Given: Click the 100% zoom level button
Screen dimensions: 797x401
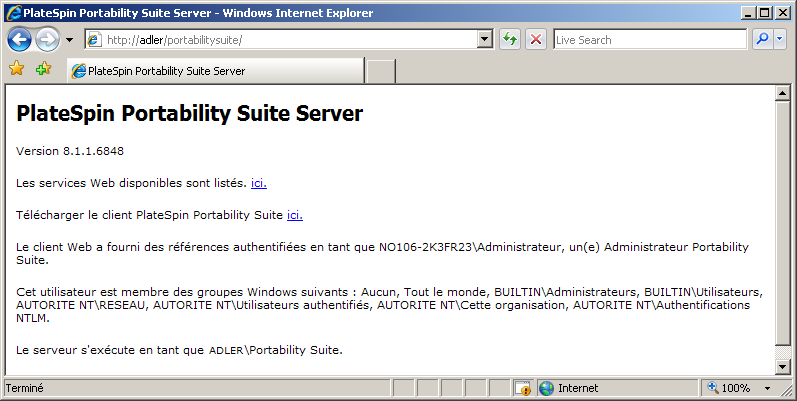Looking at the screenshot, I should pyautogui.click(x=730, y=388).
